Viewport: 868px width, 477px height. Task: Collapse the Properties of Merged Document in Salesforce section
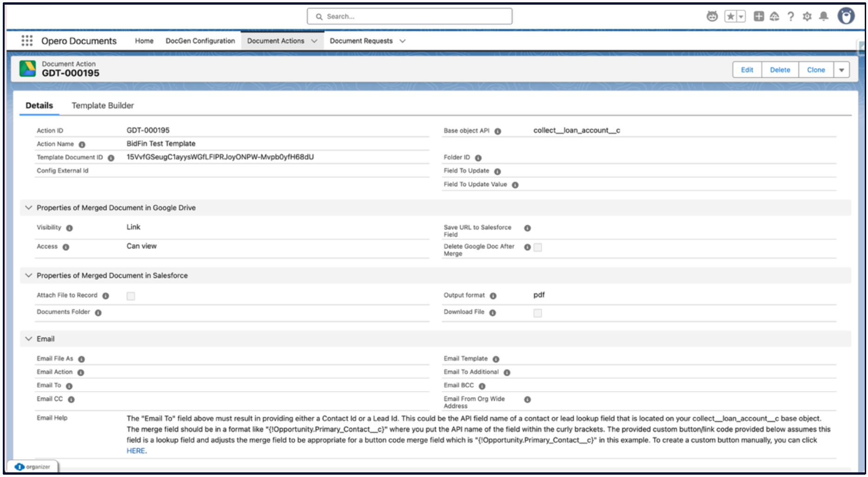(29, 275)
